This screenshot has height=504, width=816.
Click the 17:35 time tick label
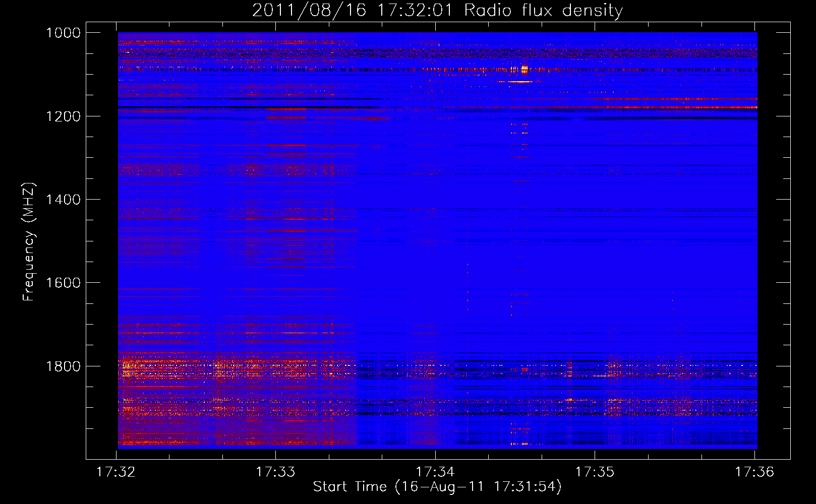click(595, 472)
